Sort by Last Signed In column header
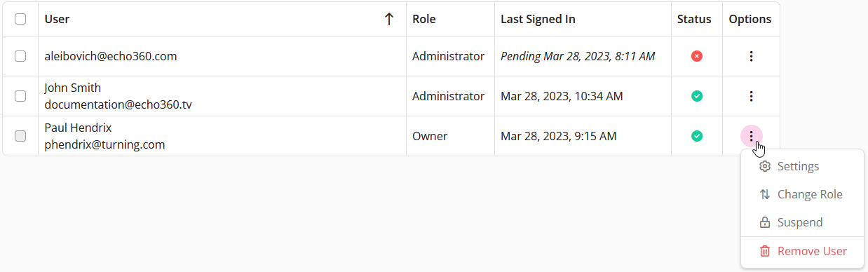The width and height of the screenshot is (868, 272). point(538,19)
